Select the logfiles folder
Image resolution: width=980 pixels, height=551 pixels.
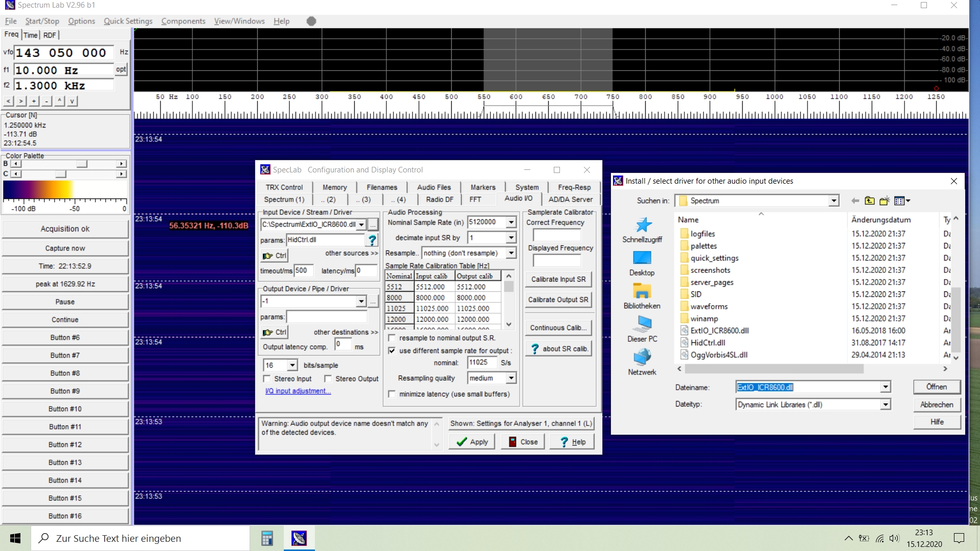pyautogui.click(x=702, y=234)
